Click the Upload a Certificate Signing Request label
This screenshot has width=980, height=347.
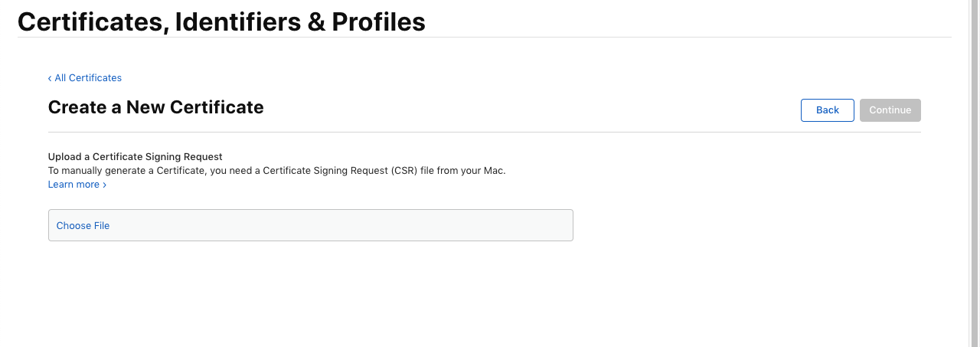(x=135, y=157)
